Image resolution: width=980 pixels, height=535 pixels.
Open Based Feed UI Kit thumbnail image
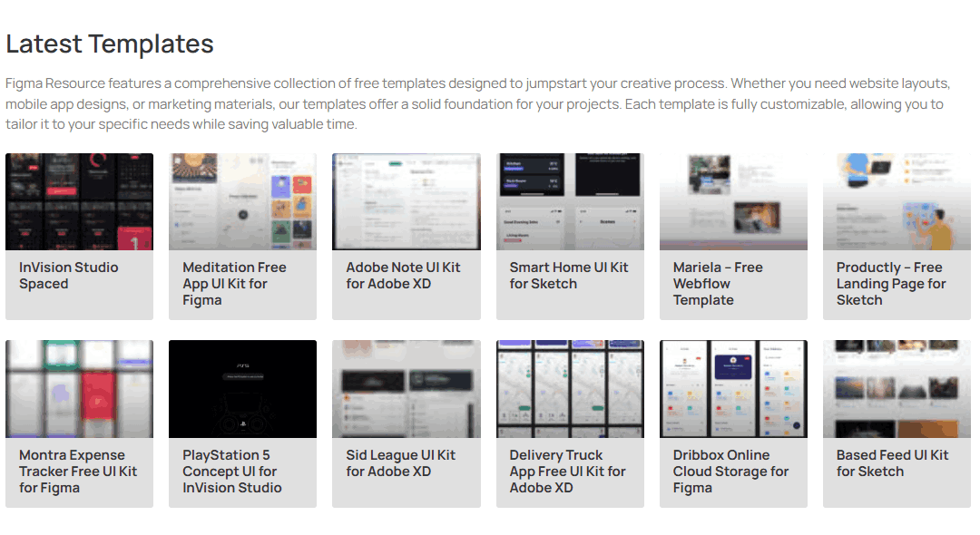click(x=897, y=389)
